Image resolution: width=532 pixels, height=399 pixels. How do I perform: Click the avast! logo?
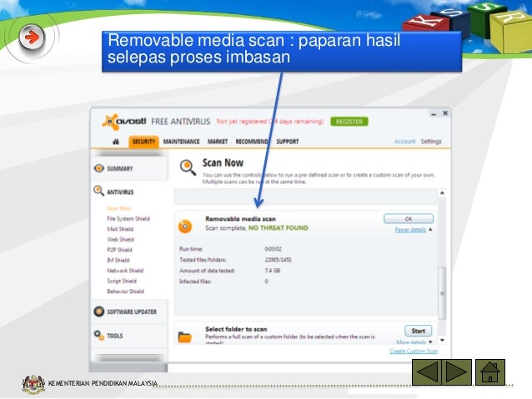pyautogui.click(x=124, y=122)
